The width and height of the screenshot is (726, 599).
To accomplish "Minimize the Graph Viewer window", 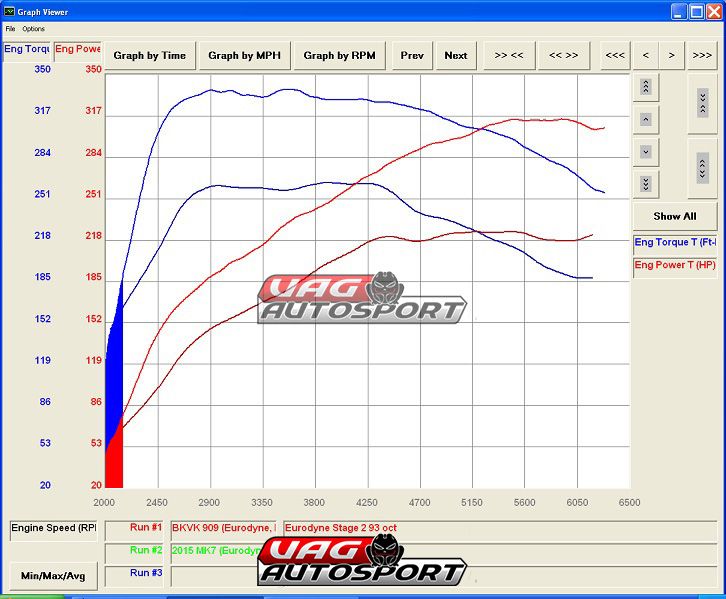I will [x=679, y=12].
